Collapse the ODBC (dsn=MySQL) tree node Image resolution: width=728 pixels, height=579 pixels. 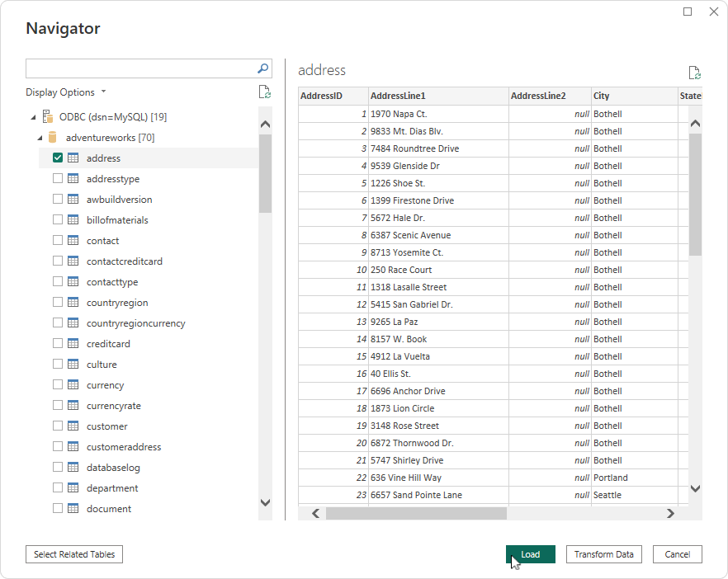[33, 117]
